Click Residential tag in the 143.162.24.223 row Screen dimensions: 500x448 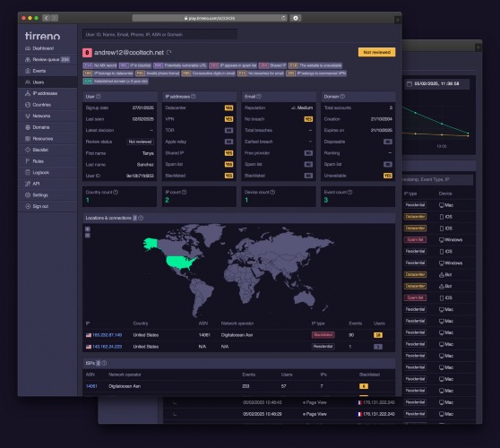pyautogui.click(x=323, y=347)
